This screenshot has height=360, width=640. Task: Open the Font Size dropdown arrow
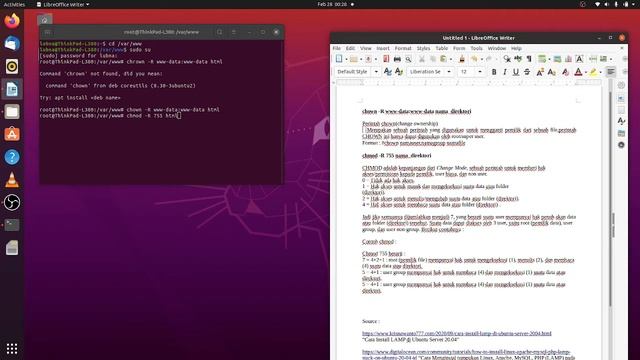click(x=480, y=72)
